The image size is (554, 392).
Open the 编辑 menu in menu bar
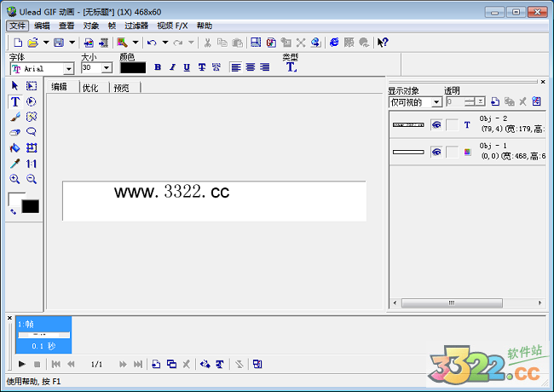[42, 26]
